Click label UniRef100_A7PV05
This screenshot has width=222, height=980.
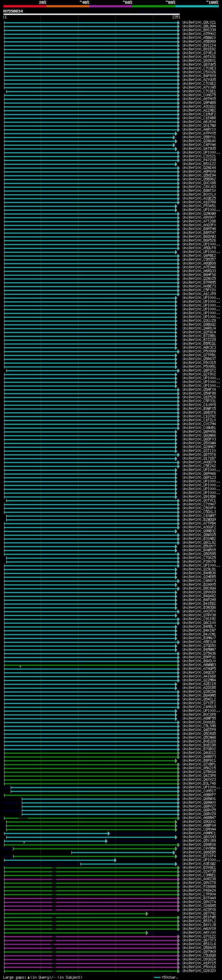[x=199, y=133]
